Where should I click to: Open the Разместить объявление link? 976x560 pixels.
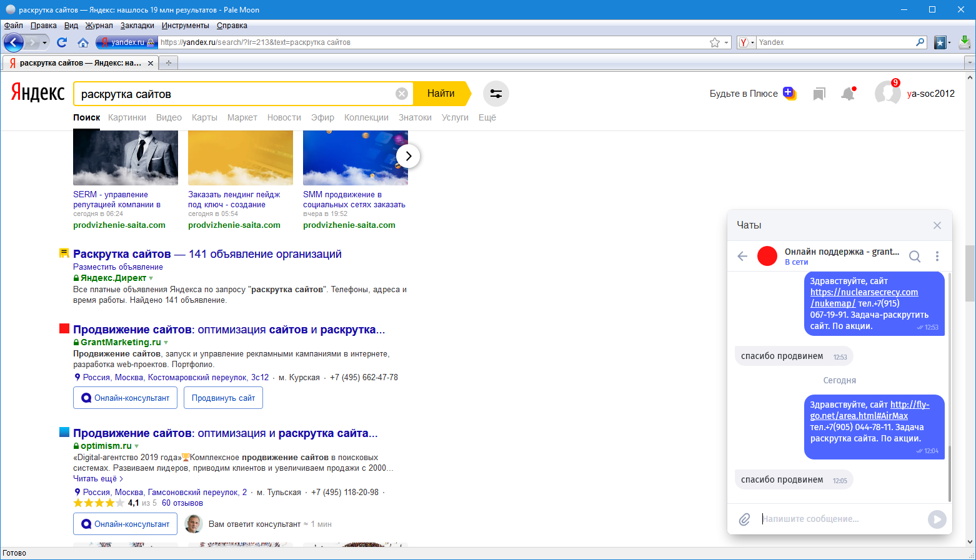(x=118, y=267)
